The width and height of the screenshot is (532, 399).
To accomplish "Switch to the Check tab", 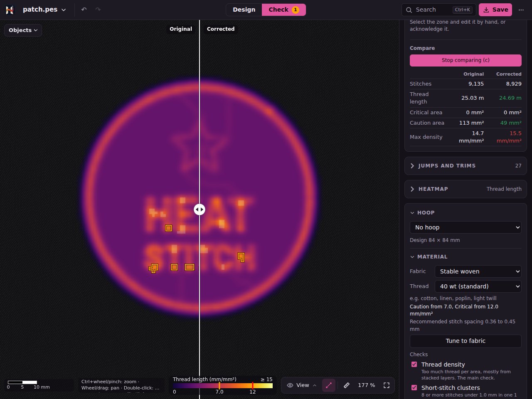I will pyautogui.click(x=284, y=10).
